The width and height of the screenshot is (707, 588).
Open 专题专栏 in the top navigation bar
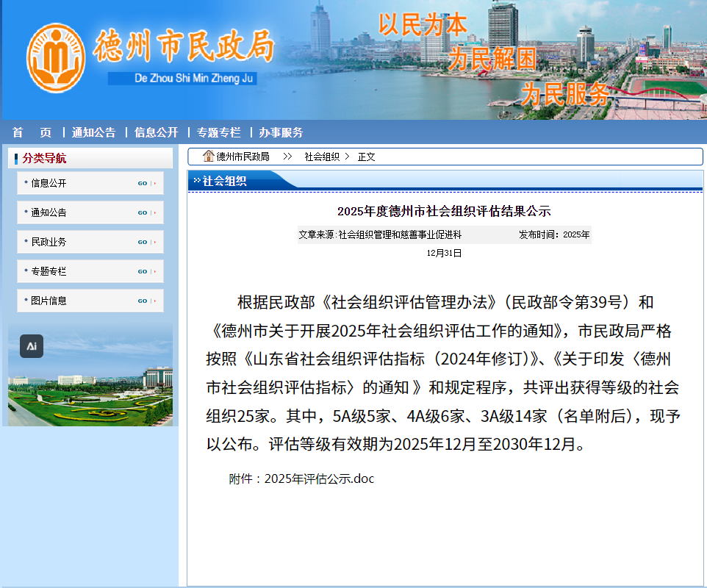coord(218,132)
